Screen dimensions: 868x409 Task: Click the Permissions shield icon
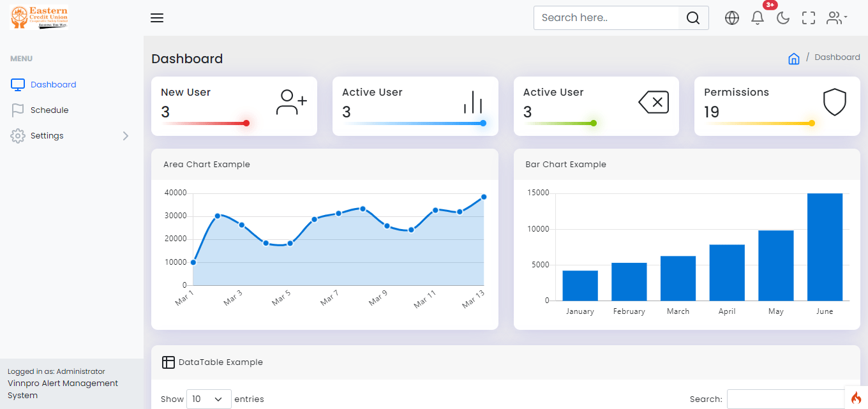[x=834, y=102]
